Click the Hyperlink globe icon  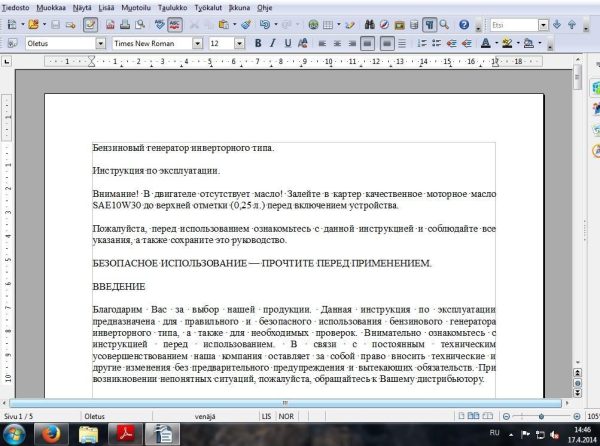coord(313,25)
